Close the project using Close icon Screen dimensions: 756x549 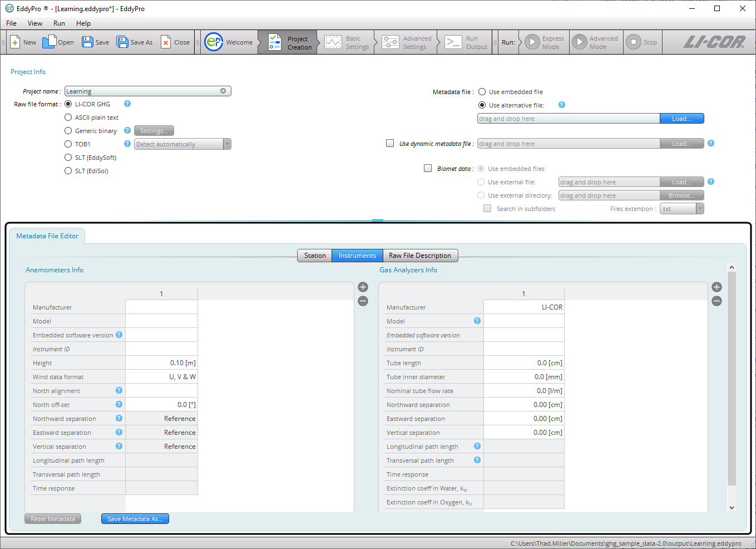click(175, 42)
